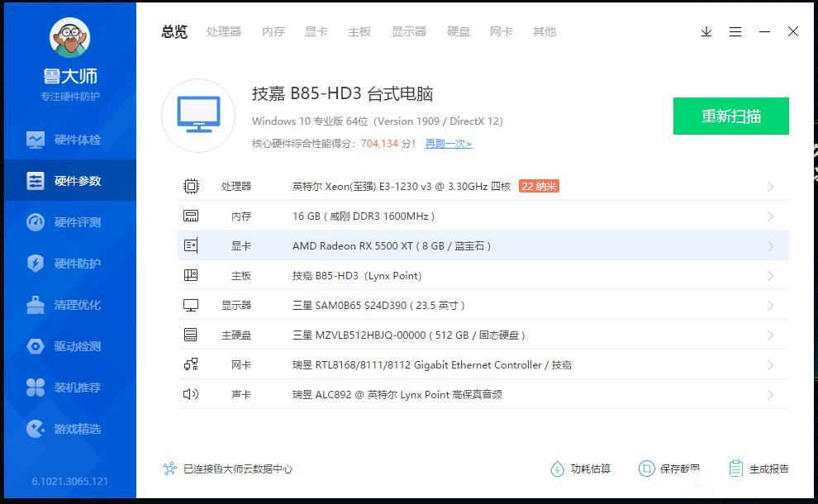Switch to the 处理器 tab
This screenshot has height=504, width=818.
tap(224, 32)
